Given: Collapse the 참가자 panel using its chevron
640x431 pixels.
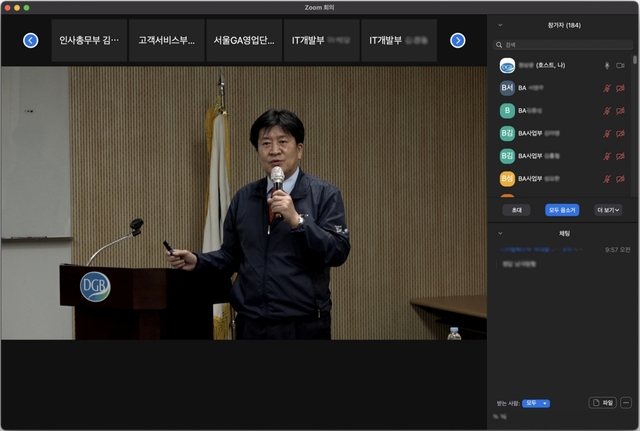Looking at the screenshot, I should [500, 24].
